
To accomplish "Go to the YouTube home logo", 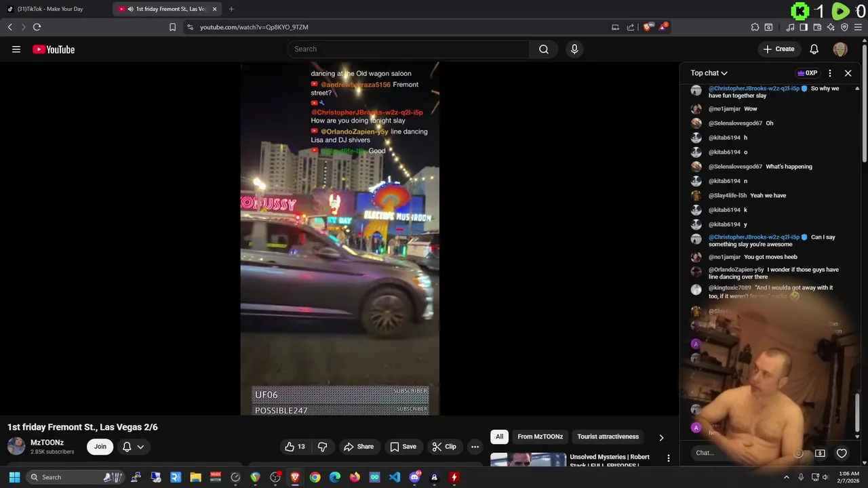I will 54,49.
